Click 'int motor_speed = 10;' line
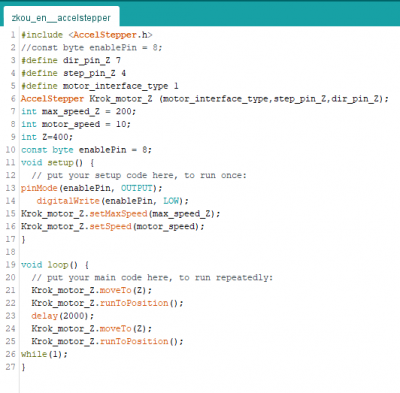Viewport: 400px width, 393px height. tap(76, 124)
